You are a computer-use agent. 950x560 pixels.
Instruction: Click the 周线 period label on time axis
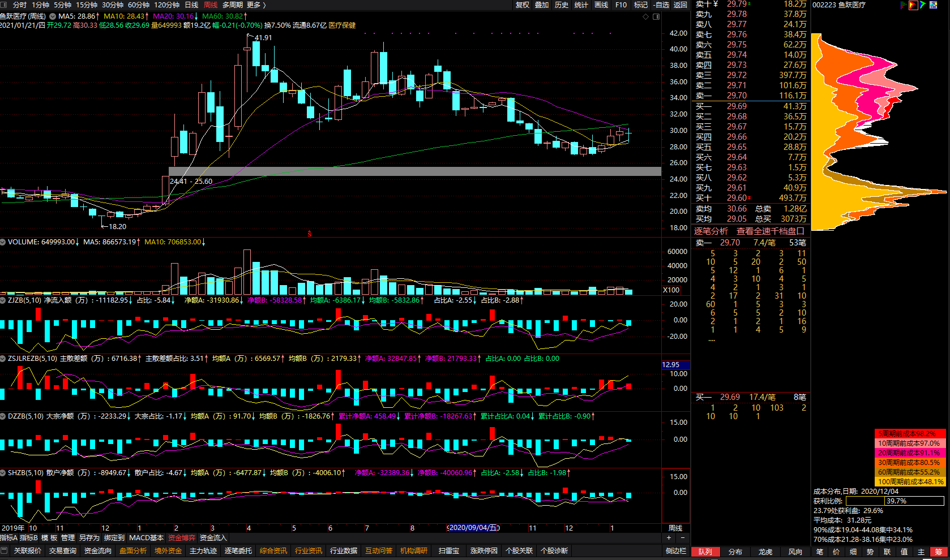tap(675, 528)
